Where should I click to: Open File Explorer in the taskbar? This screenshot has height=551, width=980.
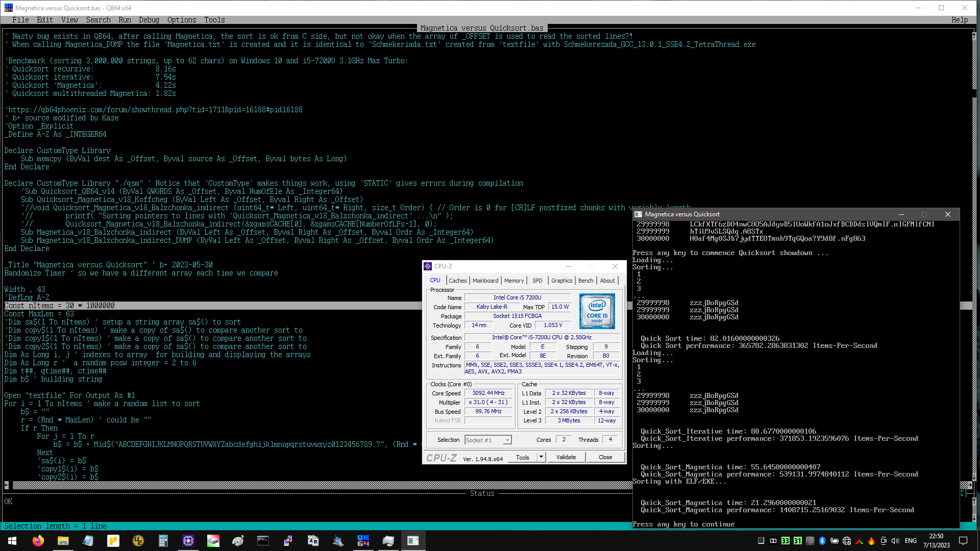coord(63,541)
